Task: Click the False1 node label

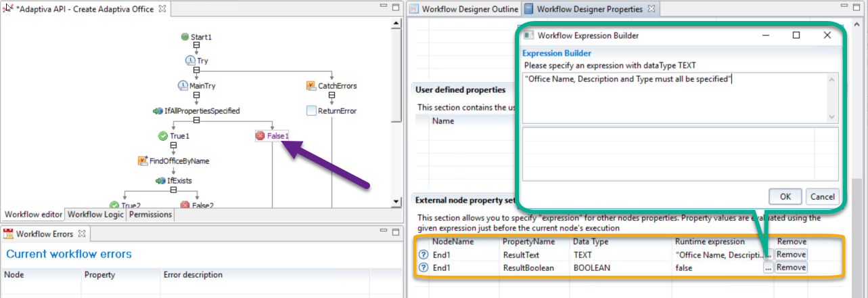Action: [278, 136]
